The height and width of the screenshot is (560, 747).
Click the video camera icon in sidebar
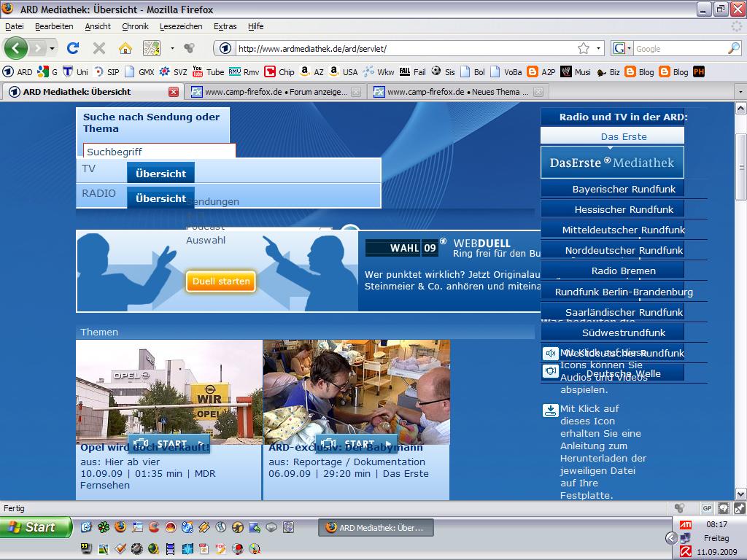point(550,371)
